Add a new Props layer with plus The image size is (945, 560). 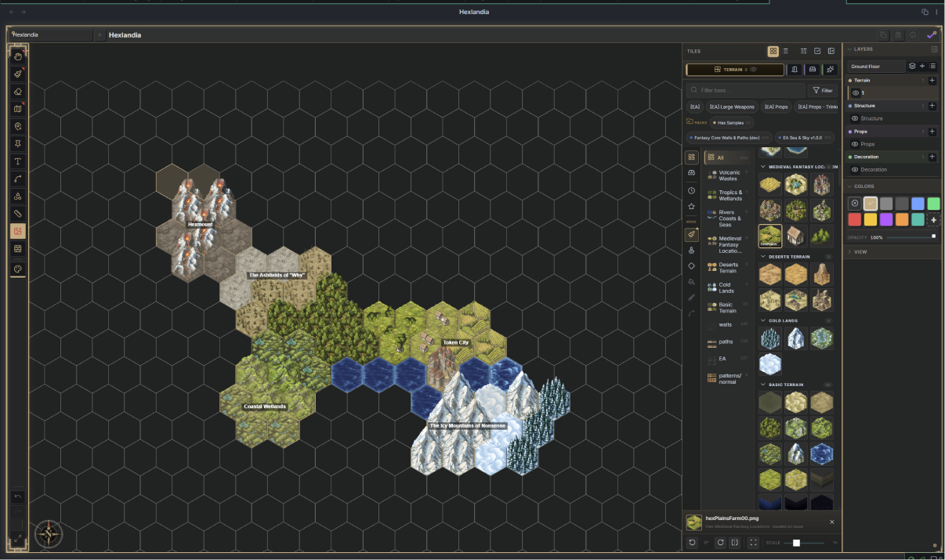(932, 132)
